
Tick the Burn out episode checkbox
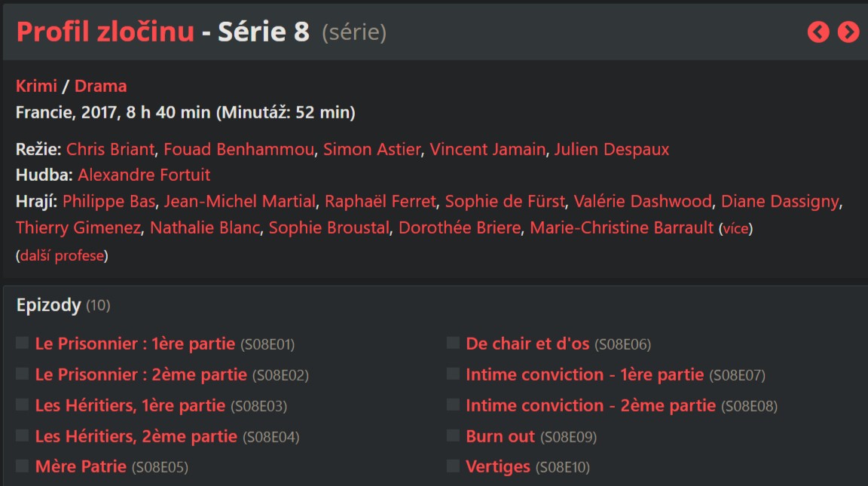453,436
